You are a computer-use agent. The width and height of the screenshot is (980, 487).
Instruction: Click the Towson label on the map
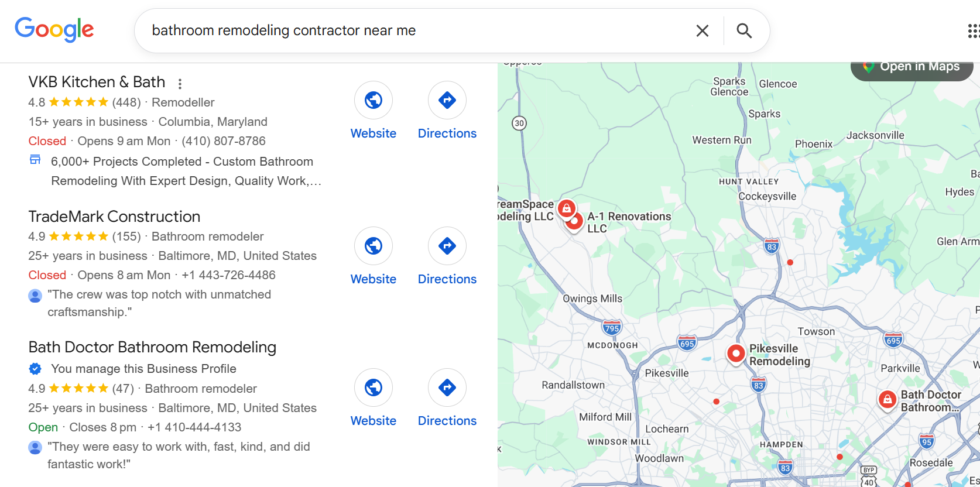pos(816,332)
